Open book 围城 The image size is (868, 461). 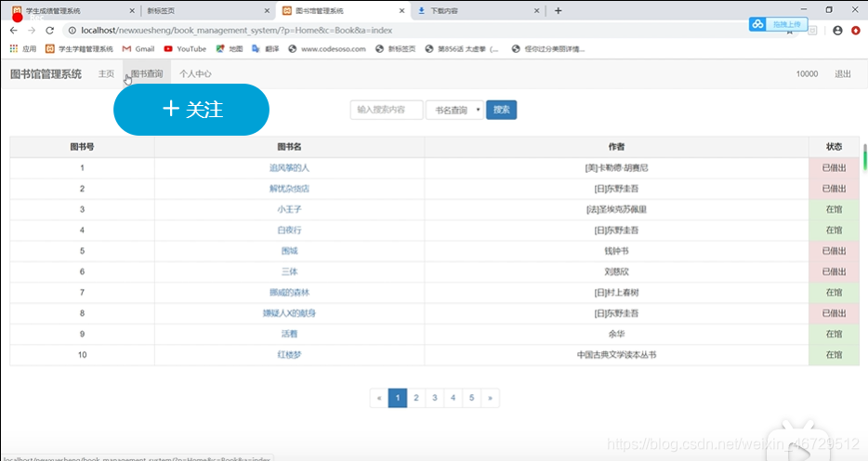point(290,251)
